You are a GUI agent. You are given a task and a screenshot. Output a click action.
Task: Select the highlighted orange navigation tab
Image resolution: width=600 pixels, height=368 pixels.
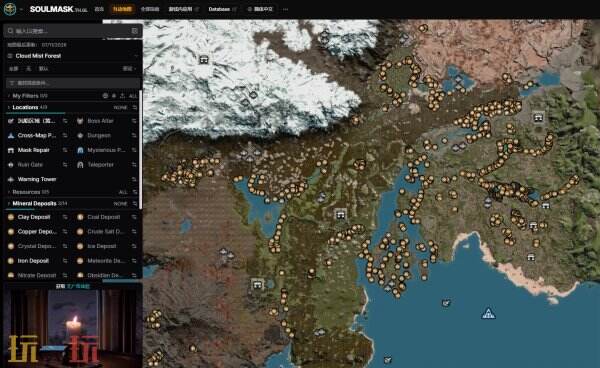pos(122,9)
